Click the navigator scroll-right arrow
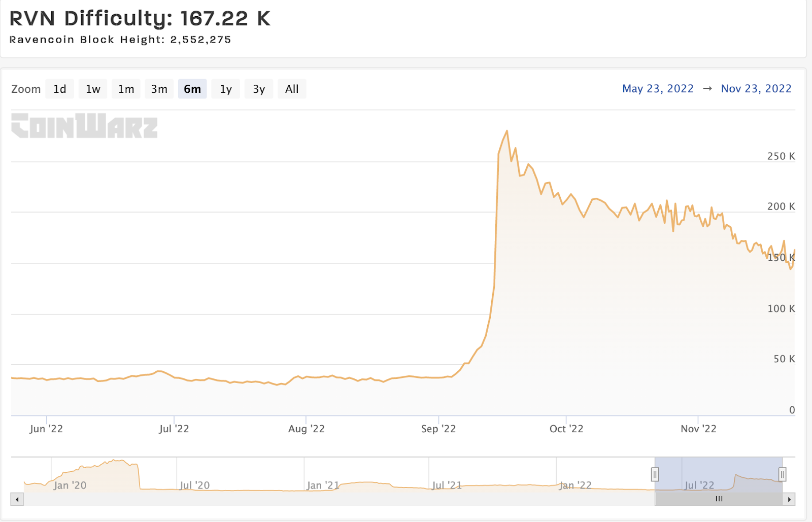The height and width of the screenshot is (522, 812). click(x=789, y=499)
